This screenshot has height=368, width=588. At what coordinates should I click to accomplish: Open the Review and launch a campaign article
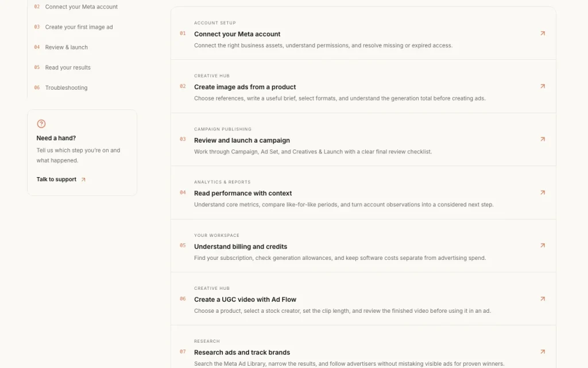pos(242,140)
